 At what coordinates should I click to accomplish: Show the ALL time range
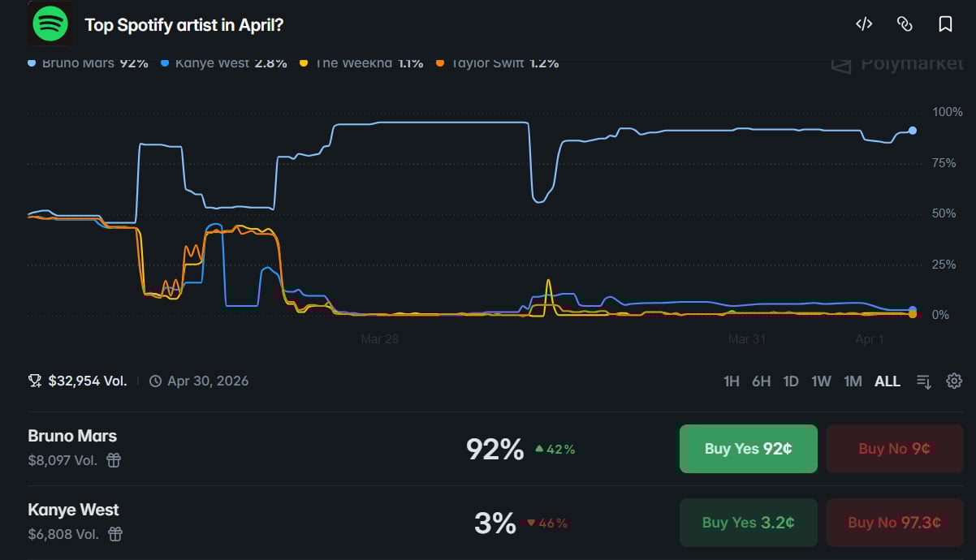pyautogui.click(x=887, y=381)
